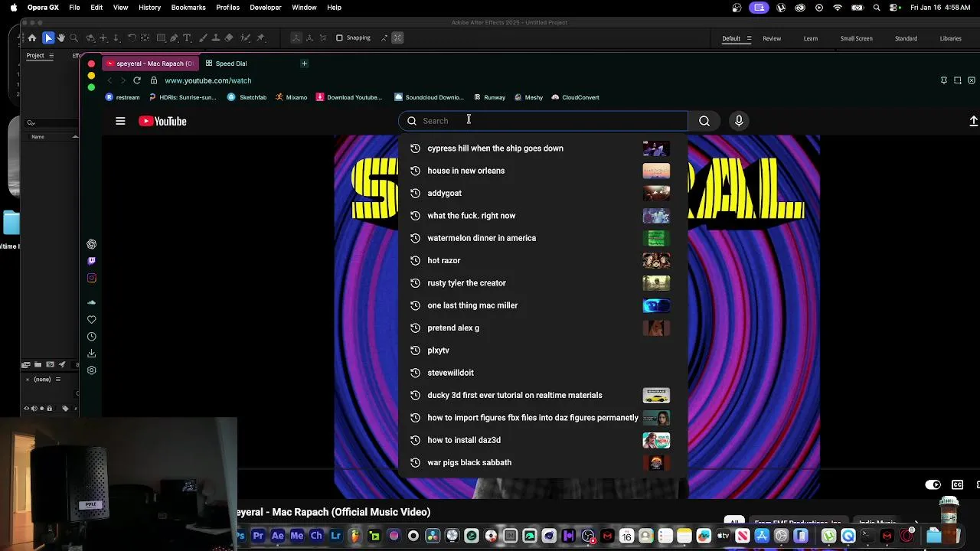Open ChatGPT from Opera GX sidebar

coord(92,244)
